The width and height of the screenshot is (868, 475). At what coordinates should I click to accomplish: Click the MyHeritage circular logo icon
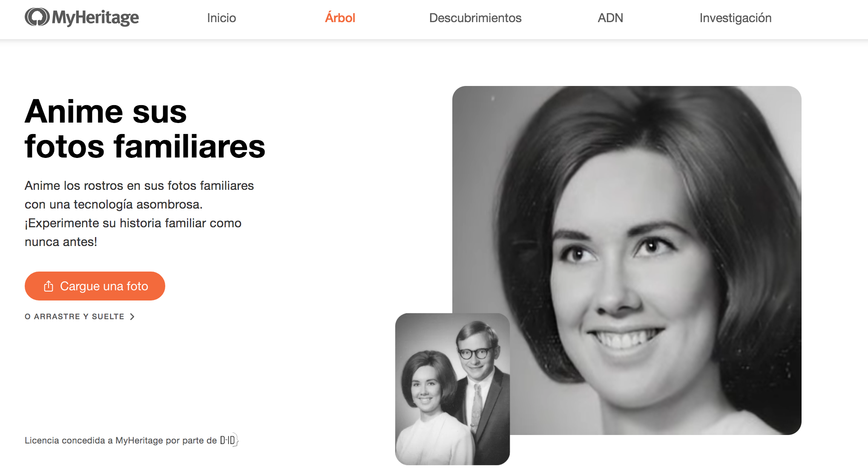[37, 17]
